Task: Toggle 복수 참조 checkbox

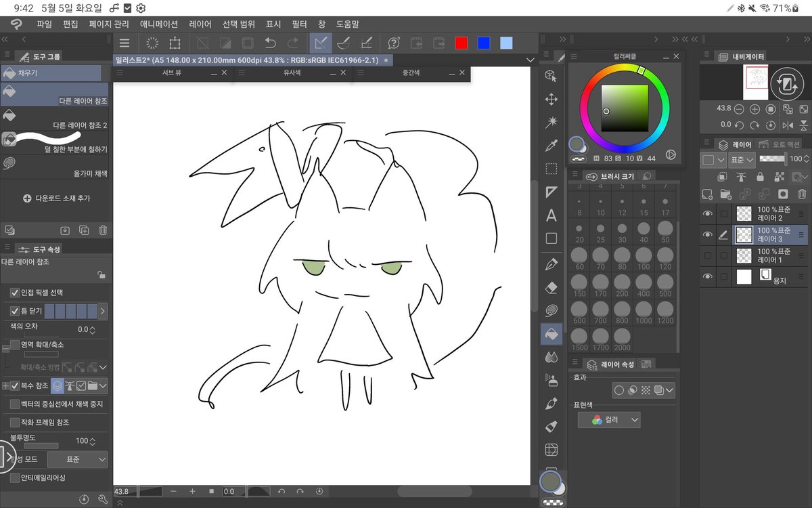Action: coord(15,386)
